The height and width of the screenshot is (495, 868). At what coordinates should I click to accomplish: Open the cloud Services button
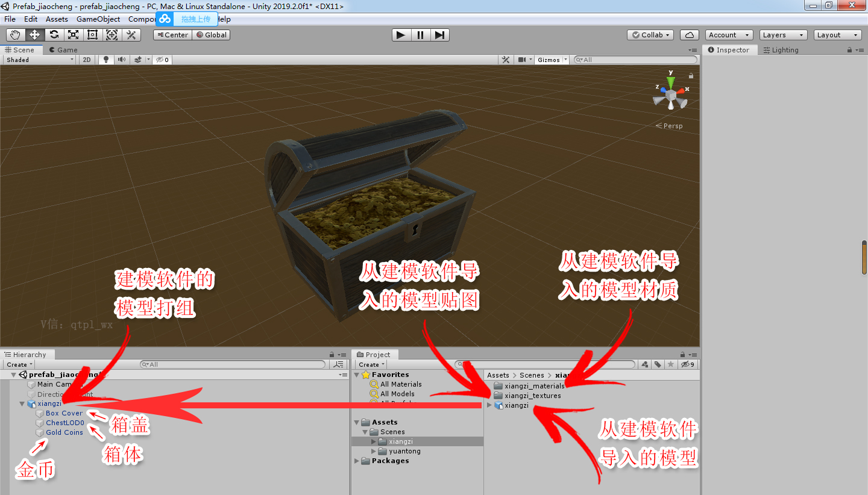pos(690,35)
